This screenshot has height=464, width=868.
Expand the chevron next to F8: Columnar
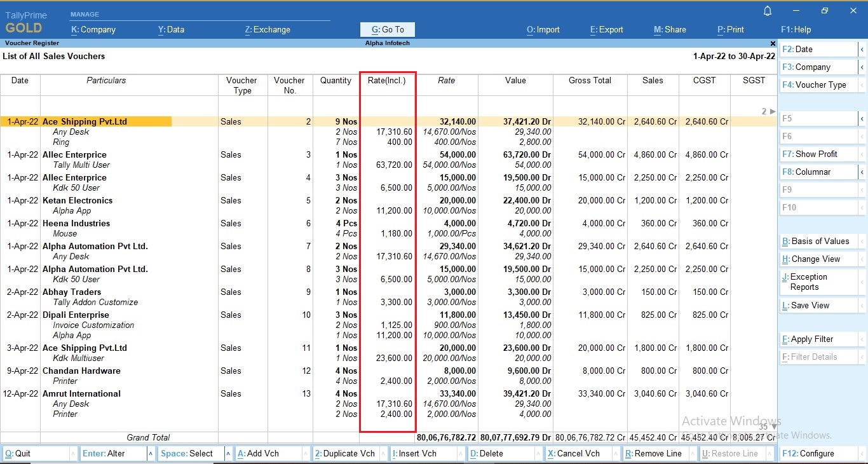tap(862, 172)
